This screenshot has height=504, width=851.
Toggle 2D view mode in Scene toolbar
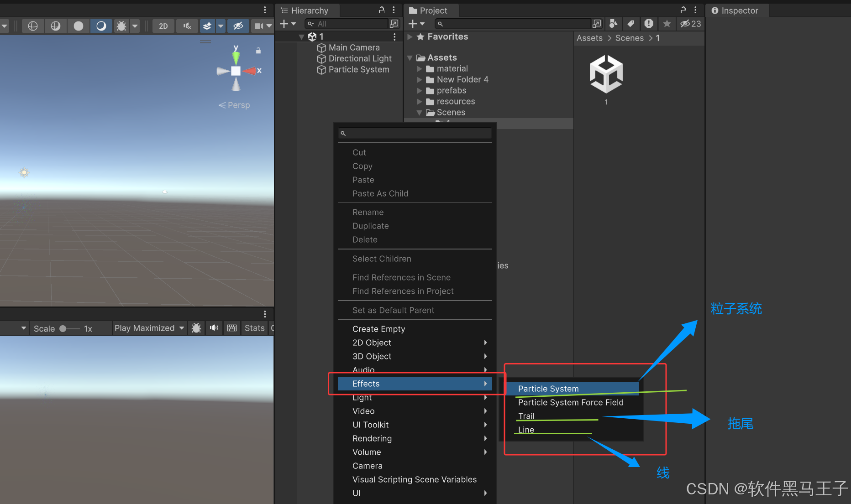(x=163, y=26)
